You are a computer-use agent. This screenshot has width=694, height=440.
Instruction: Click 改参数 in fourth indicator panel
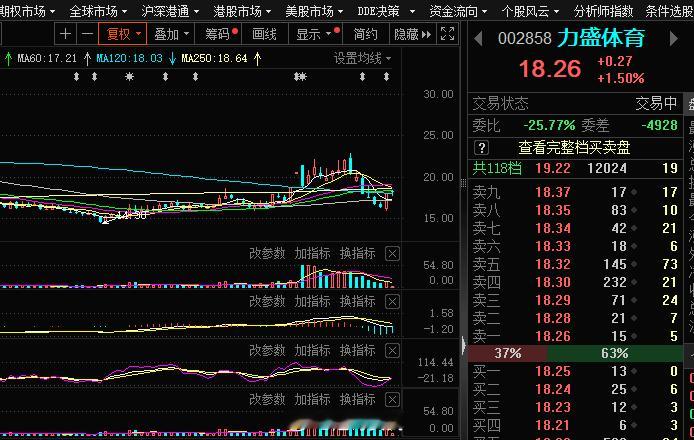point(267,400)
